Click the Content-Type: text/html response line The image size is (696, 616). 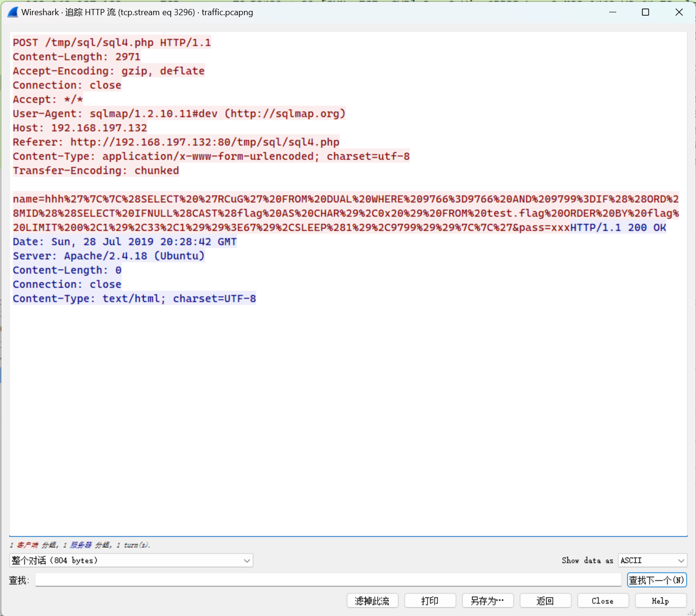pyautogui.click(x=134, y=299)
